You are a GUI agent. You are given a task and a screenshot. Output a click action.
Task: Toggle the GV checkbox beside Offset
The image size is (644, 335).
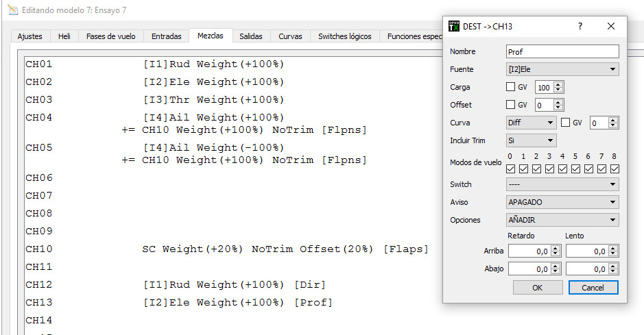click(x=510, y=106)
